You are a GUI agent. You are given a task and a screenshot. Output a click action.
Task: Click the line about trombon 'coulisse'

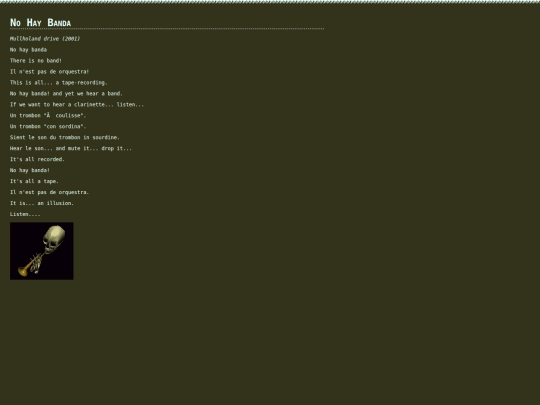[x=48, y=115]
